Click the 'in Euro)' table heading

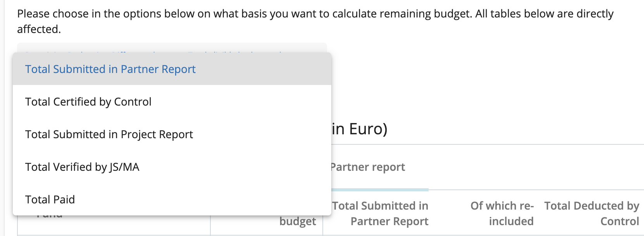(x=360, y=129)
